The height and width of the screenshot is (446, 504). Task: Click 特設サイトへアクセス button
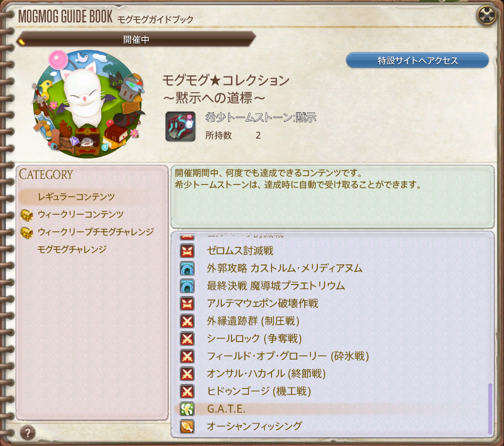[x=417, y=61]
